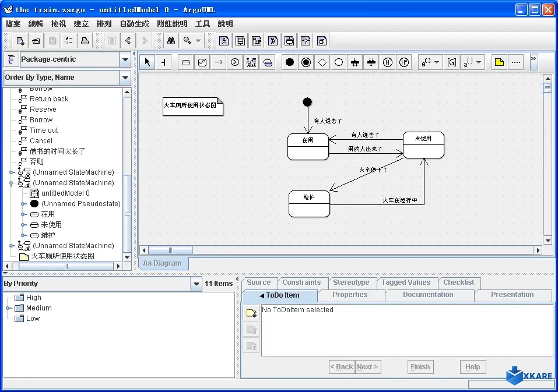Open the Order By Type, Name dropdown

point(125,77)
